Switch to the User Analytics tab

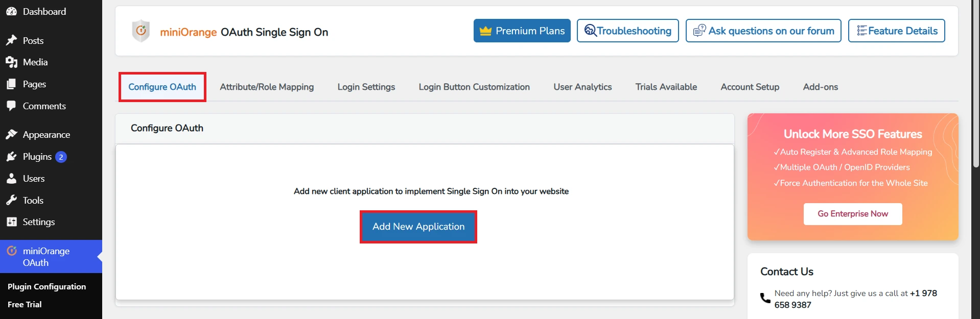[582, 87]
